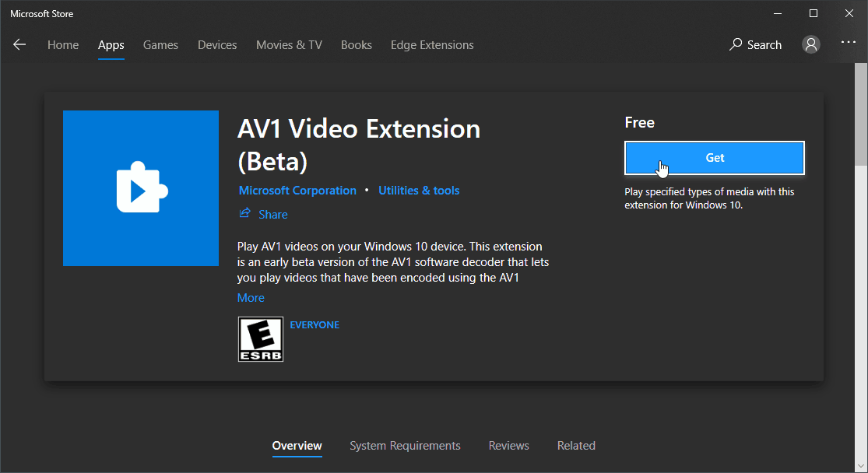Open the Related section tab

576,446
